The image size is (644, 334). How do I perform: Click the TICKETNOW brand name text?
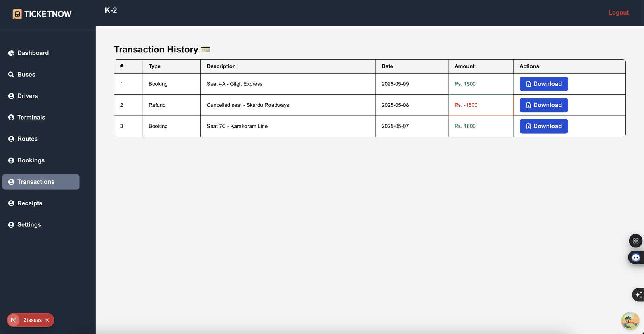48,14
